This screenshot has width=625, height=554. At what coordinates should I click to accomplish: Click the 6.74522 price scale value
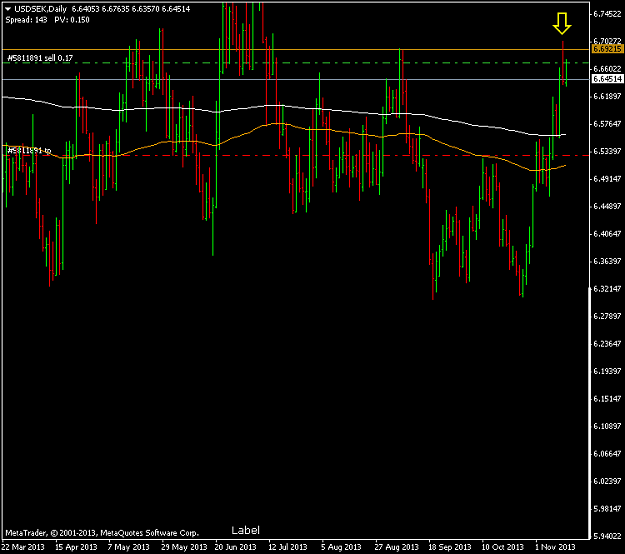pos(607,14)
